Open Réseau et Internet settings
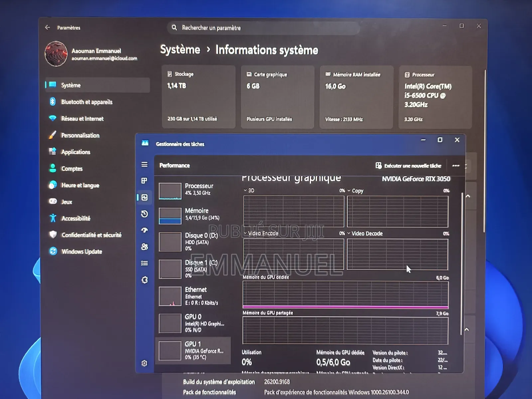The image size is (532, 399). pyautogui.click(x=97, y=118)
